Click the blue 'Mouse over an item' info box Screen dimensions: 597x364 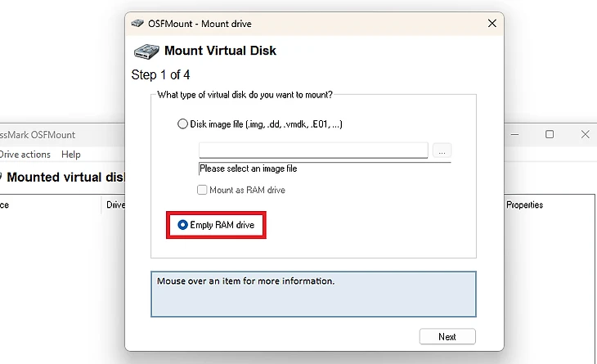(x=313, y=294)
